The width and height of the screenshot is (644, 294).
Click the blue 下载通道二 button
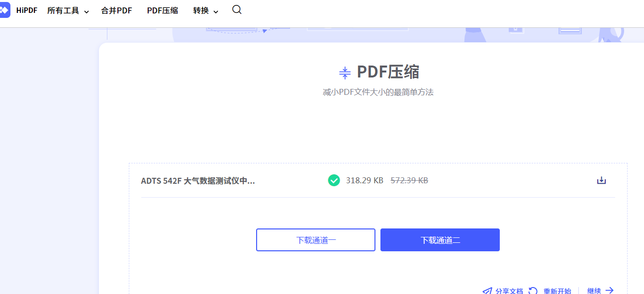point(440,240)
